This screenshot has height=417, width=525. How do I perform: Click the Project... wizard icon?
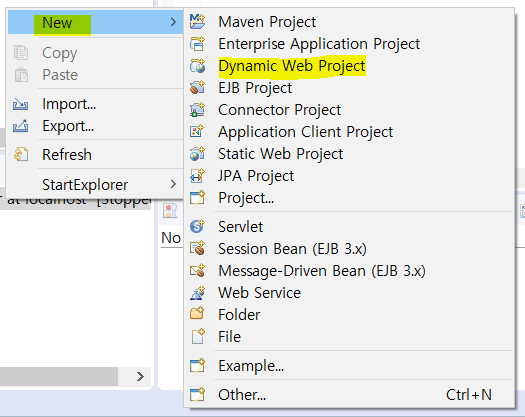(x=197, y=198)
